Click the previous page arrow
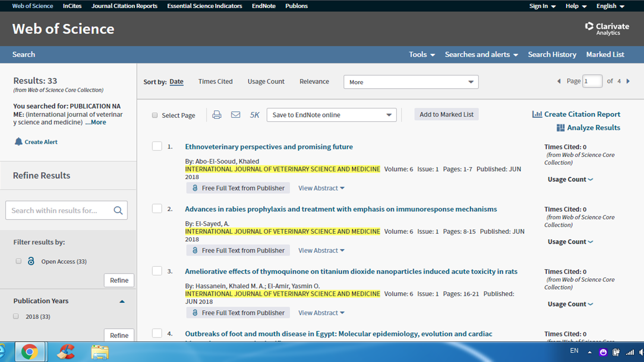The height and width of the screenshot is (362, 644). [559, 81]
